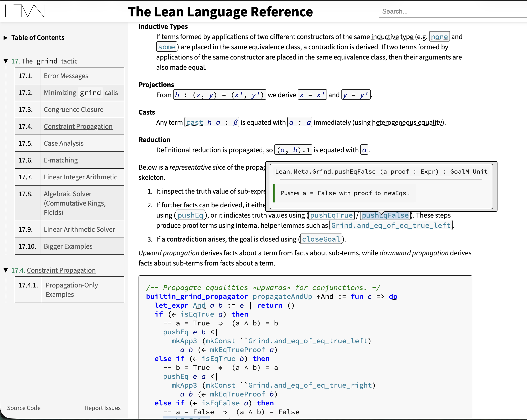Collapse the grind tactic section
The width and height of the screenshot is (527, 420).
[6, 61]
